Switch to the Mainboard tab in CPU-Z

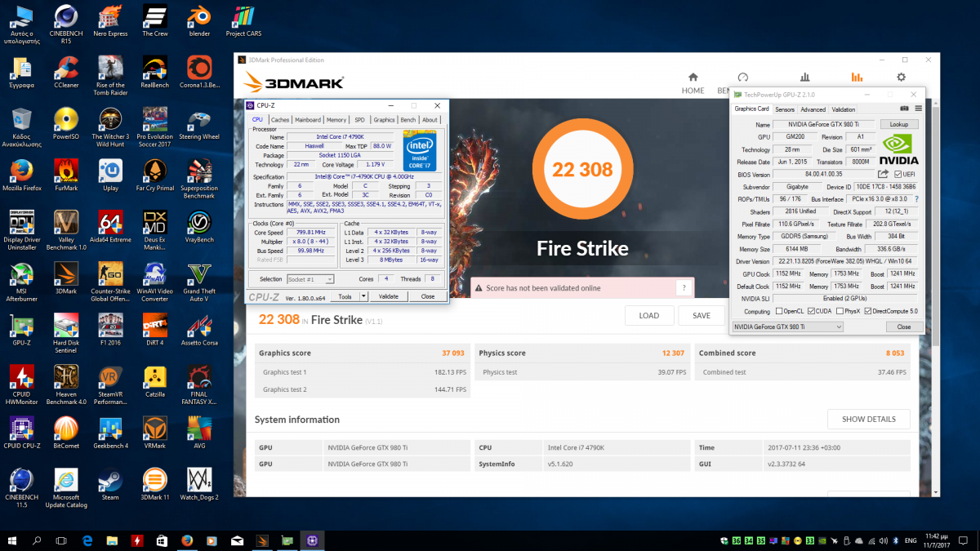tap(308, 120)
